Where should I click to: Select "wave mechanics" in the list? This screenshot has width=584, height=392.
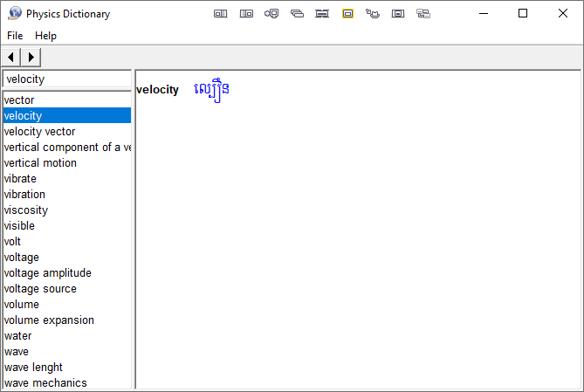point(45,383)
